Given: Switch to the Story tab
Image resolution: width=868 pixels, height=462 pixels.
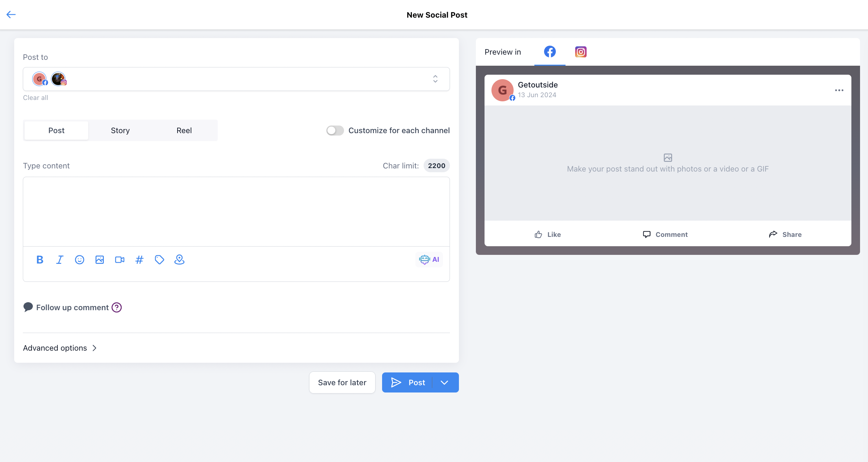Looking at the screenshot, I should click(x=120, y=130).
